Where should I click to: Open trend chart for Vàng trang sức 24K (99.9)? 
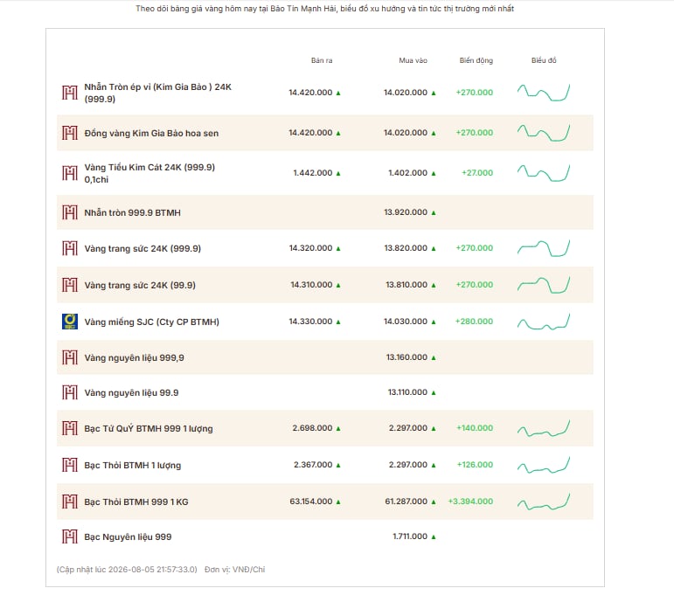(x=544, y=285)
